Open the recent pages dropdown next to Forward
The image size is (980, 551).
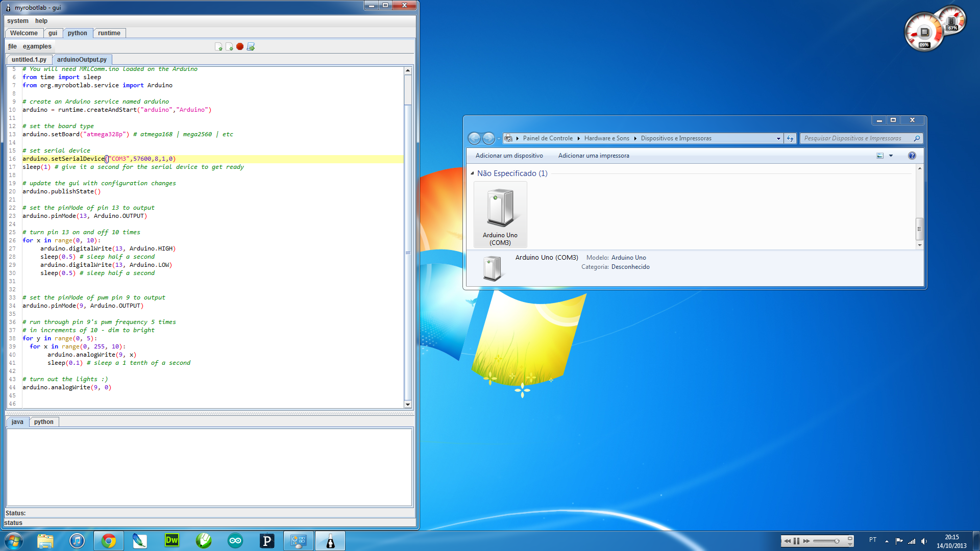499,138
